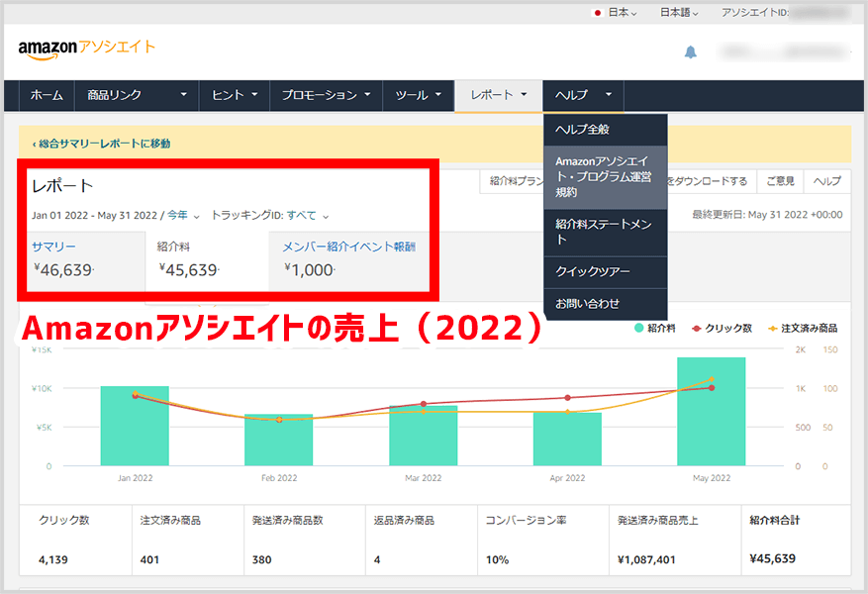868x594 pixels.
Task: Click the ヘルプ button in report toolbar
Action: pyautogui.click(x=827, y=181)
